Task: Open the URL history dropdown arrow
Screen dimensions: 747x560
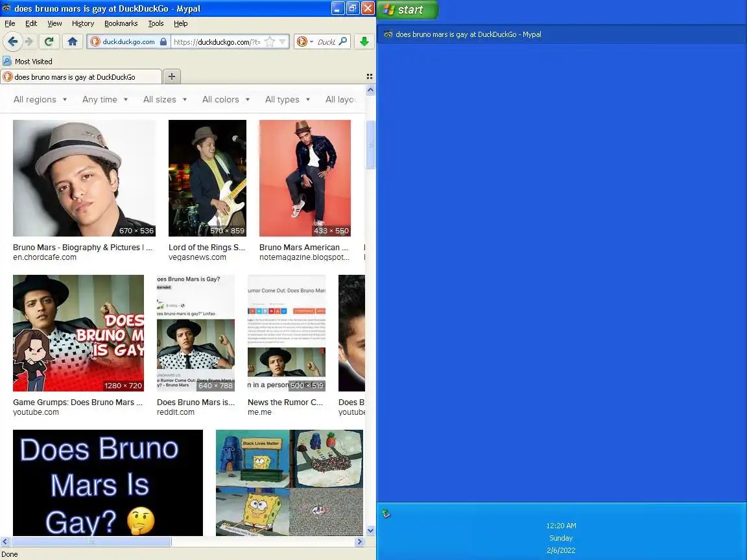Action: 283,42
